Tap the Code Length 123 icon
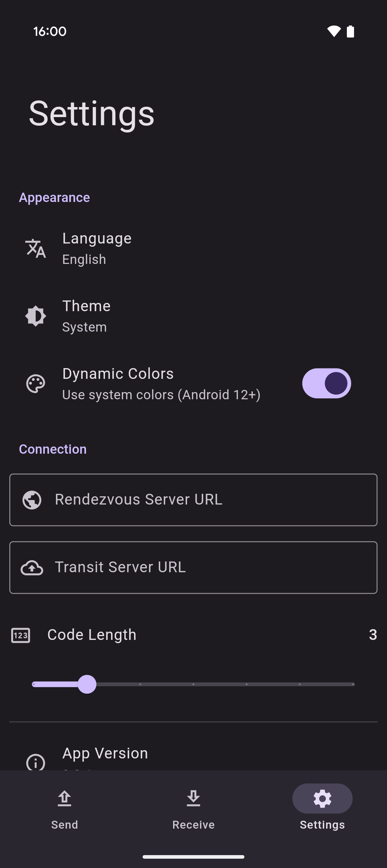 point(21,635)
